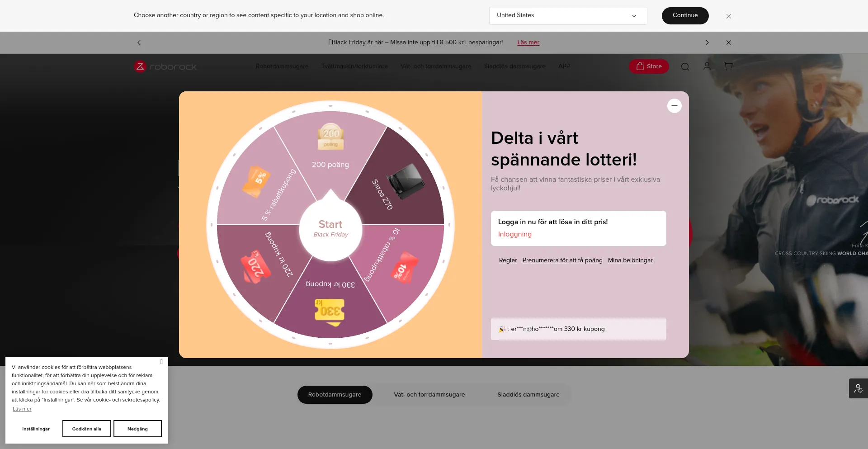
Task: Close the Black Friday announcement bar
Action: (729, 43)
